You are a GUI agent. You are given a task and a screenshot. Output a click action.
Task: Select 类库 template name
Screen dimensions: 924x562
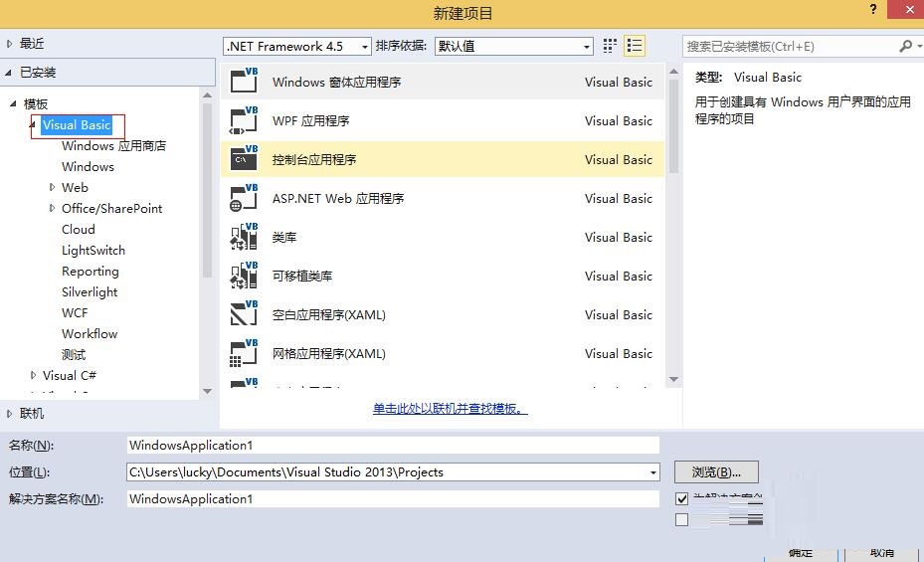(284, 238)
